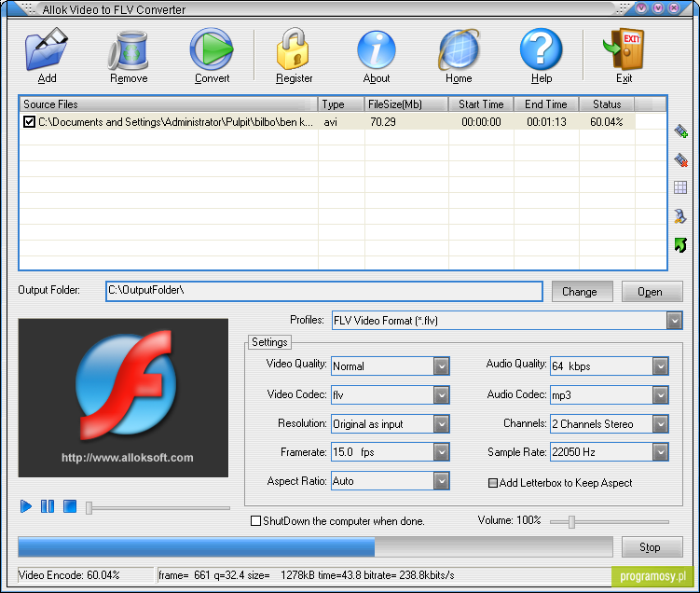Open the Audio Quality dropdown
Image resolution: width=700 pixels, height=593 pixels.
[660, 366]
